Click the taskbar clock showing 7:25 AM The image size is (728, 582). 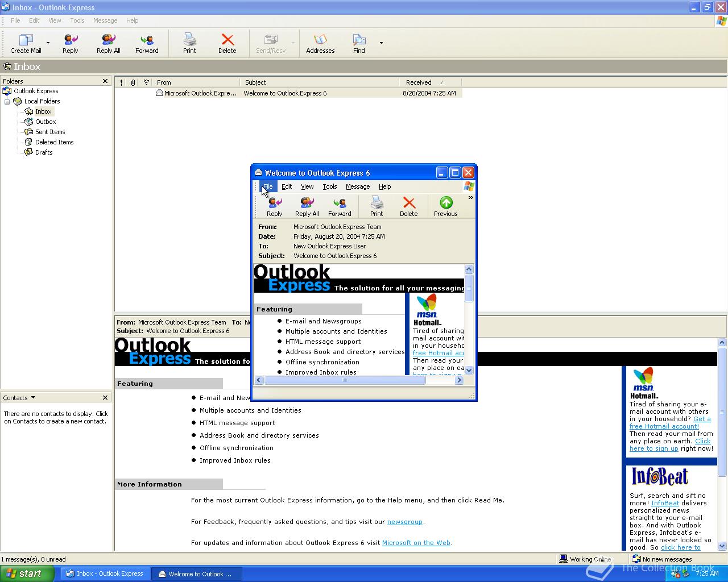pos(707,574)
